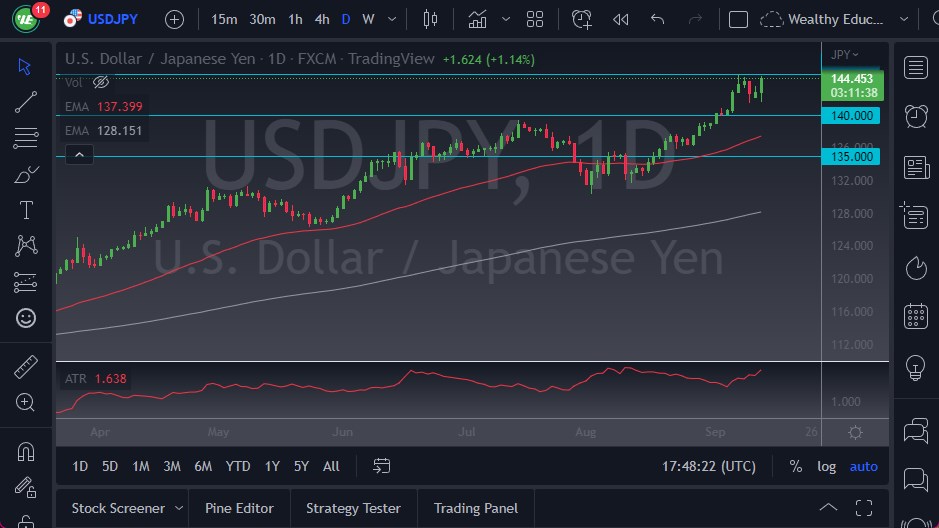
Task: Switch to 1h timeframe
Action: pyautogui.click(x=295, y=20)
